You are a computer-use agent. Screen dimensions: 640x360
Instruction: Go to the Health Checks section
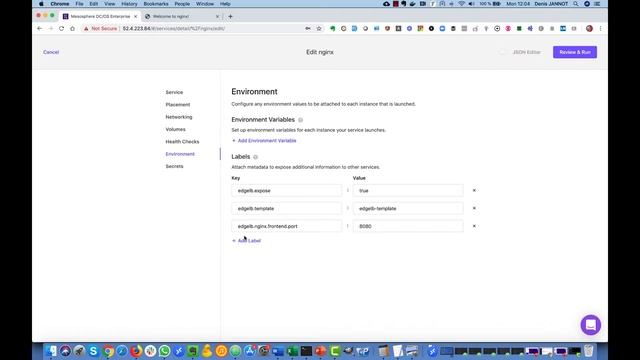(182, 142)
